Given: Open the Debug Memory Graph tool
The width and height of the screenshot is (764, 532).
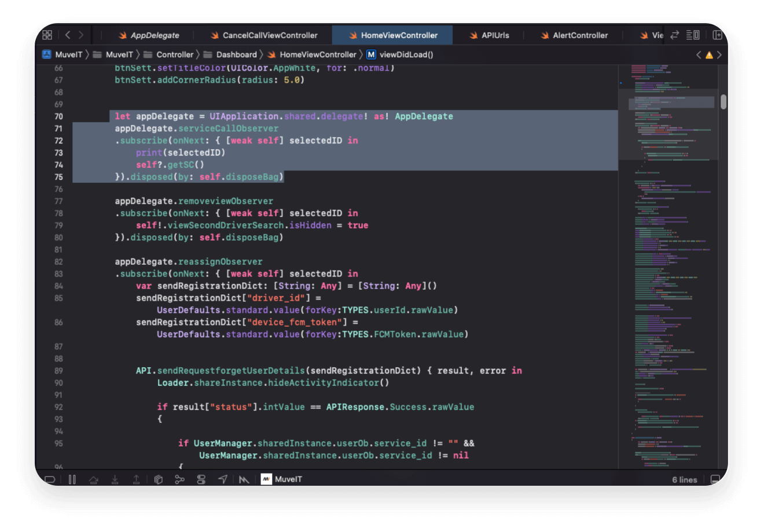Looking at the screenshot, I should pyautogui.click(x=179, y=479).
